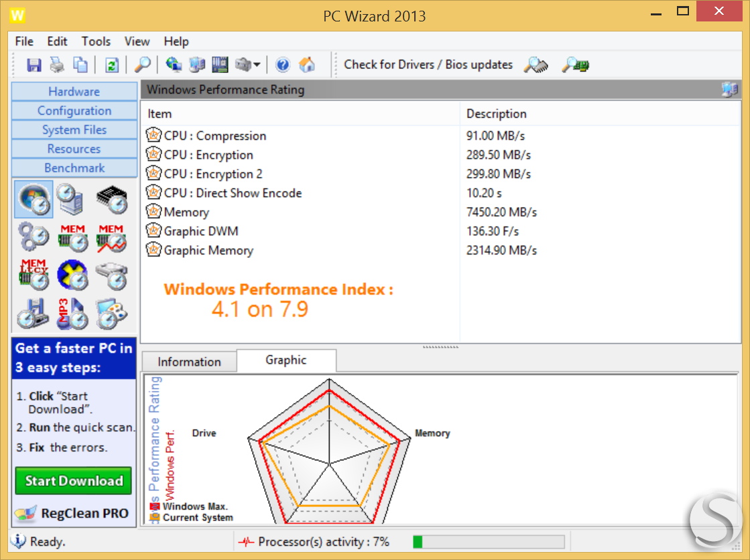Screen dimensions: 750x560
Task: Click the processor activity progress bar
Action: click(x=489, y=541)
